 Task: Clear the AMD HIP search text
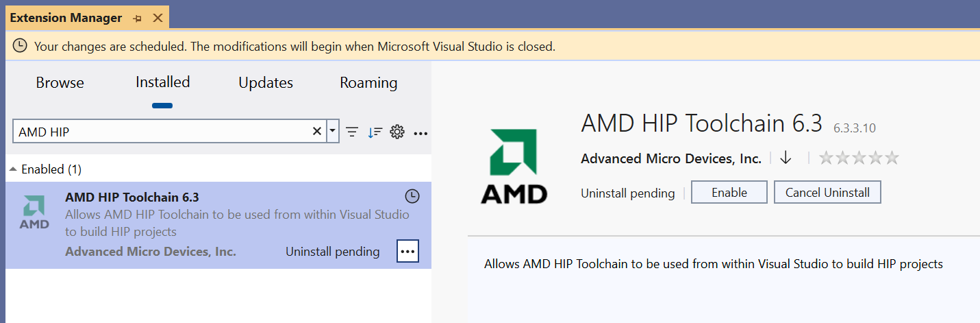[x=317, y=132]
